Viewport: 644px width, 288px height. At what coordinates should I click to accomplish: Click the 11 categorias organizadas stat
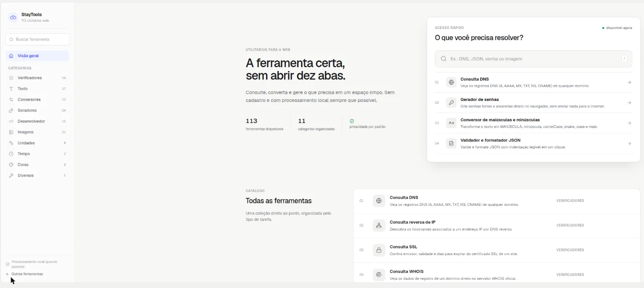[x=316, y=124]
